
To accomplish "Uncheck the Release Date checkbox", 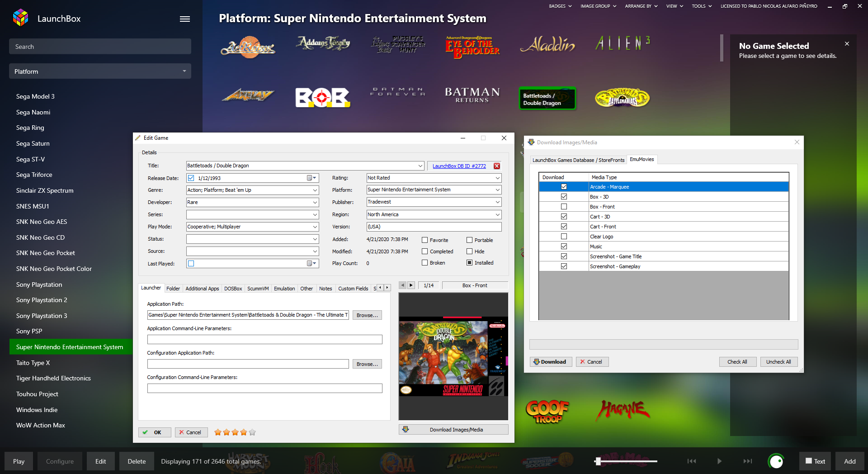I will pos(191,178).
